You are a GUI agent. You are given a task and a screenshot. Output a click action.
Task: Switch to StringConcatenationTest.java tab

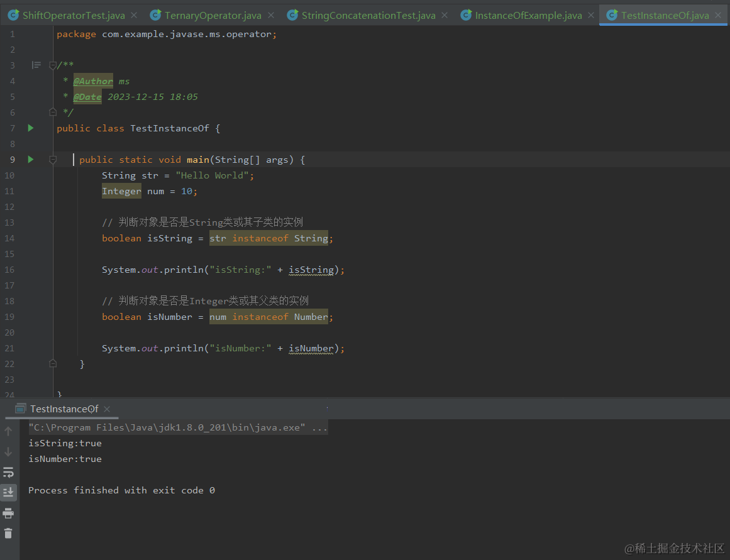coord(368,15)
